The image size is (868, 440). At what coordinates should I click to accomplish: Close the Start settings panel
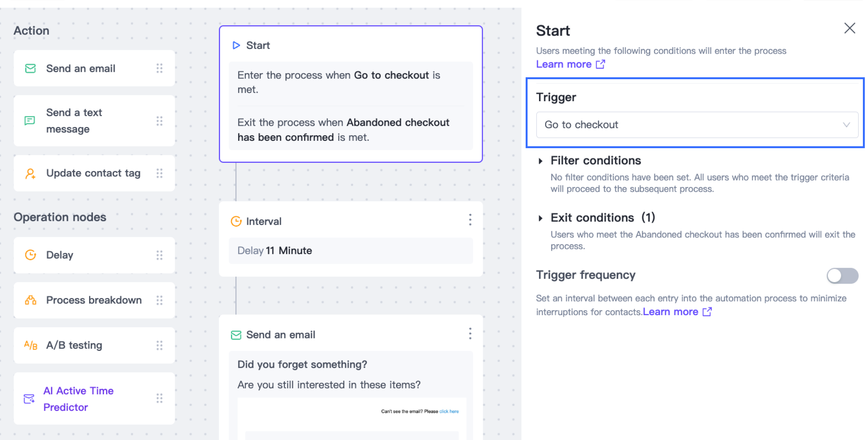click(x=849, y=28)
